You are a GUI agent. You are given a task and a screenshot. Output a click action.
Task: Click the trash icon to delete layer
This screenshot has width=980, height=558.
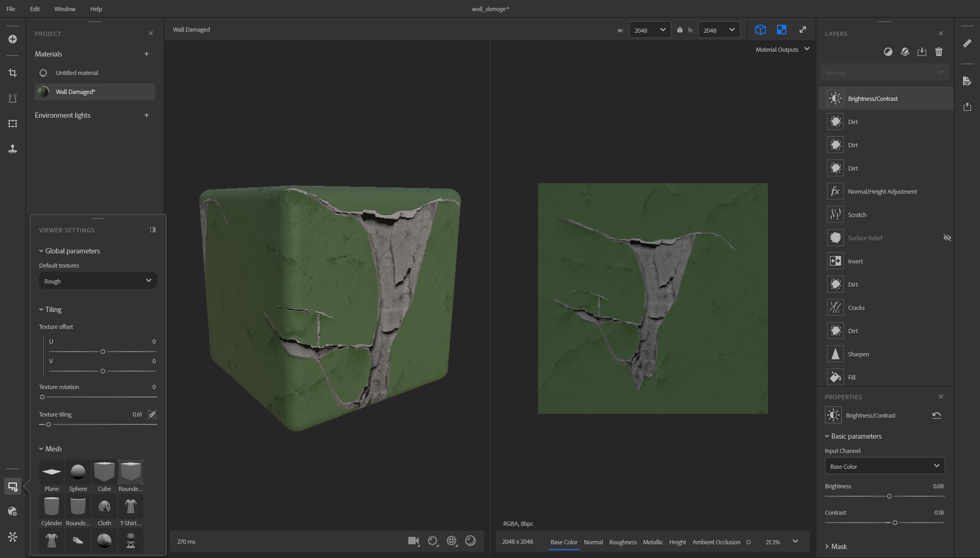938,52
